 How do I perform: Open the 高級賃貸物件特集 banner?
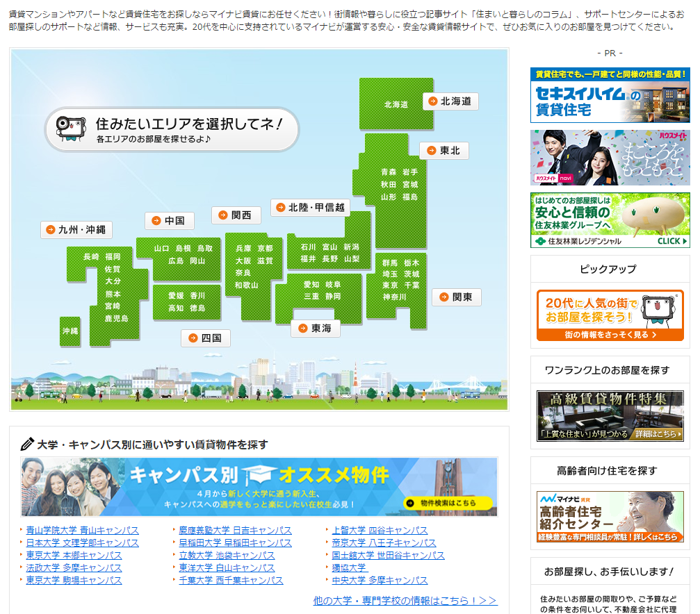(x=610, y=416)
